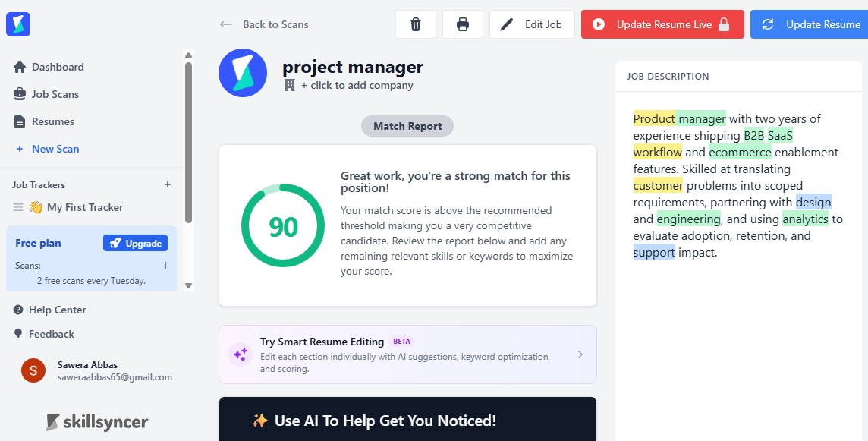The height and width of the screenshot is (441, 868).
Task: Print the report with the printer icon
Action: pyautogui.click(x=463, y=24)
